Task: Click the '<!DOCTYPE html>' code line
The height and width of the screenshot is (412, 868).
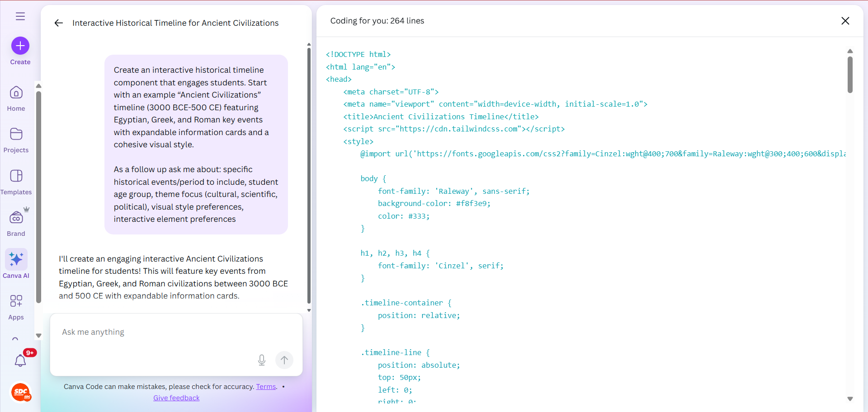Action: pos(359,54)
